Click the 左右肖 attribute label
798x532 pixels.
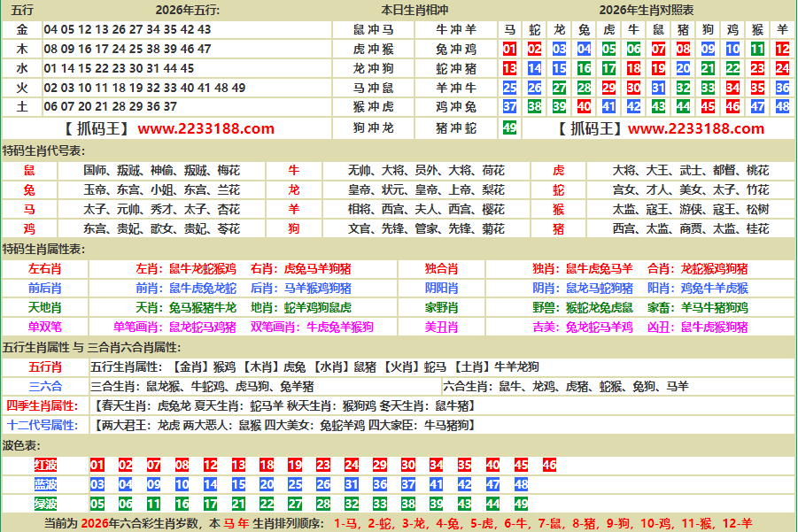pyautogui.click(x=44, y=268)
